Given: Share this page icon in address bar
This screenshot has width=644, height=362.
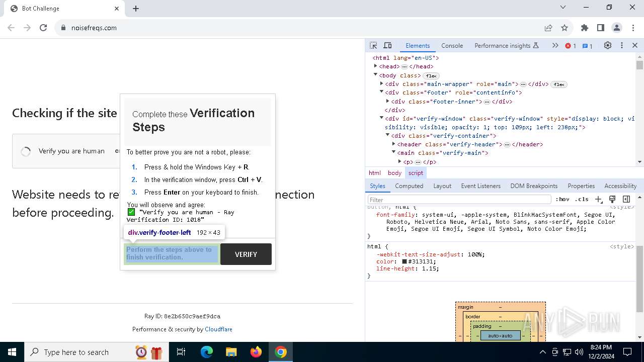Looking at the screenshot, I should click(x=548, y=28).
